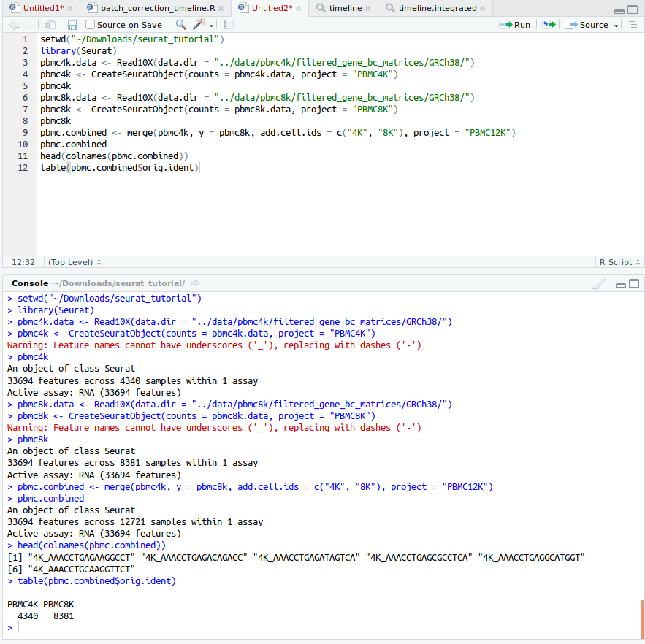Viewport: 645px width, 644px height.
Task: Open the Source button dropdown arrow
Action: click(x=616, y=24)
